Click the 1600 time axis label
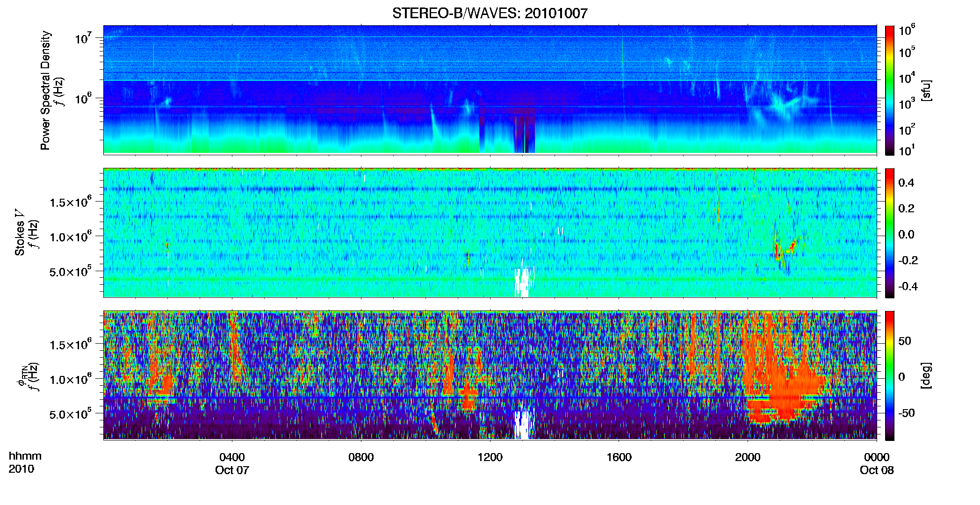The height and width of the screenshot is (505, 980). (x=619, y=457)
